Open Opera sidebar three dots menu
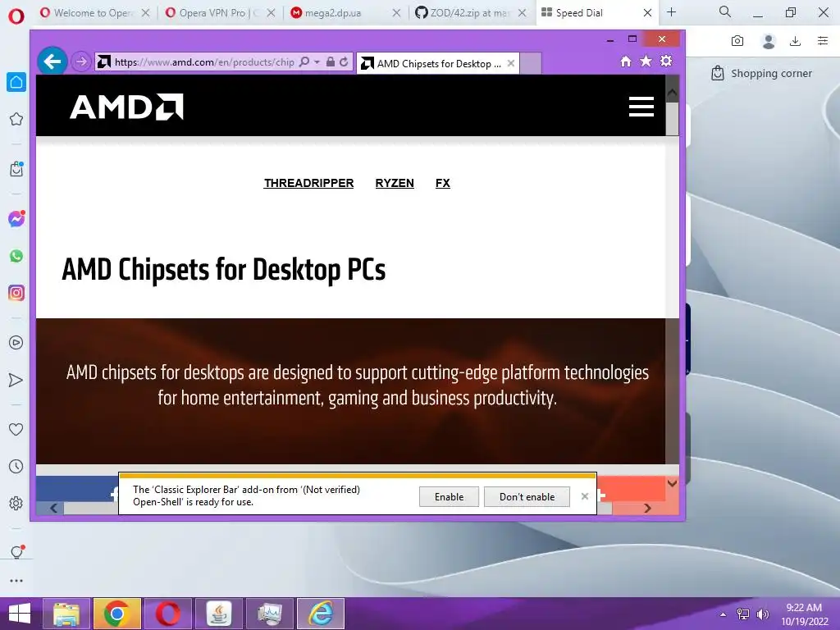This screenshot has width=840, height=630. click(x=16, y=581)
